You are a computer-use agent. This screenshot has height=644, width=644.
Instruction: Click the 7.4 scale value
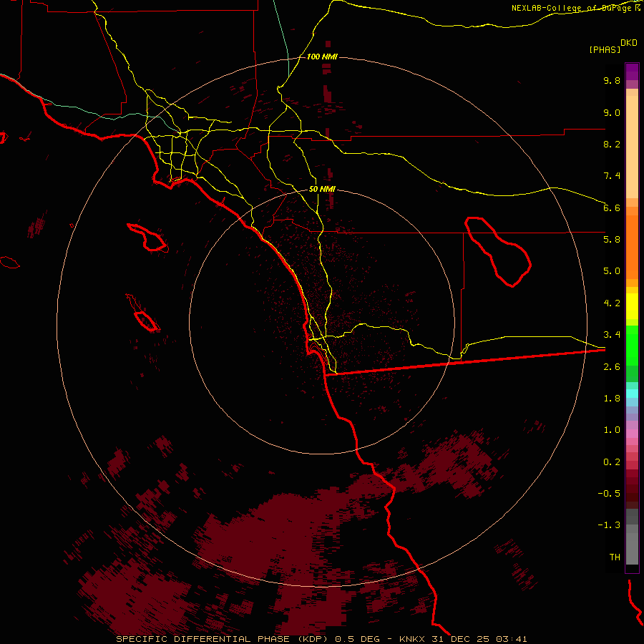pyautogui.click(x=612, y=176)
